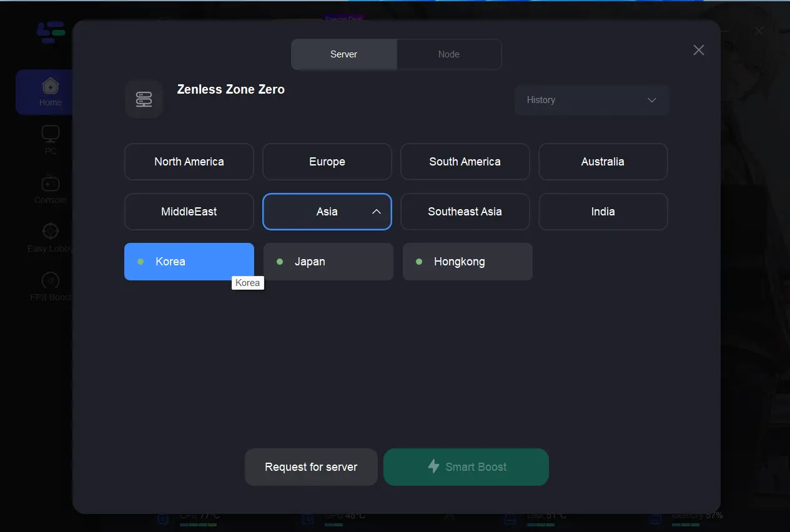Collapse the Asia region dropdown

pyautogui.click(x=327, y=212)
